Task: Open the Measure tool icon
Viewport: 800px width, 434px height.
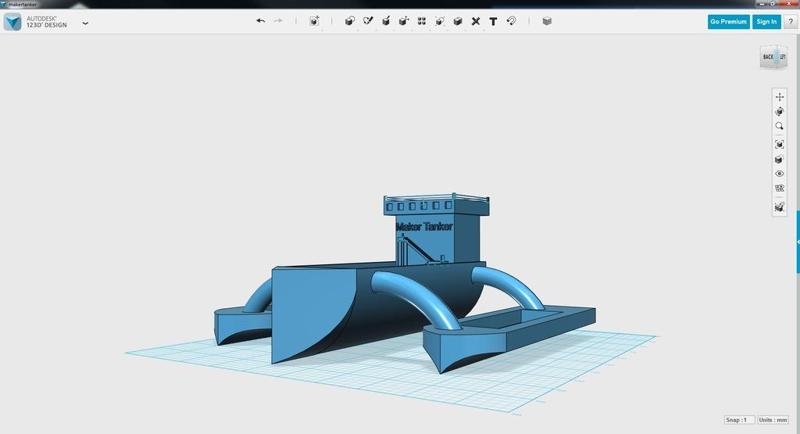Action: point(512,21)
